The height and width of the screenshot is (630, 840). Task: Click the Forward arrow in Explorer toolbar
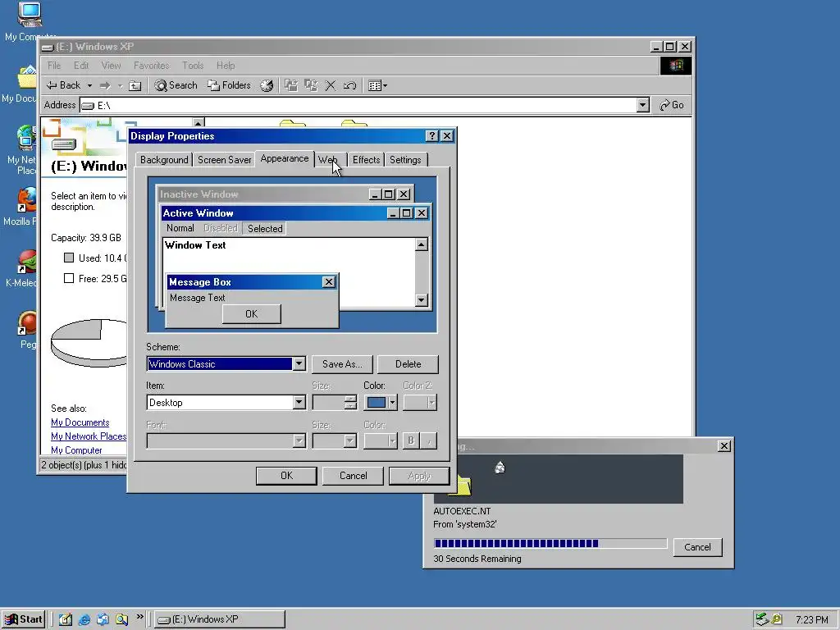[x=106, y=85]
